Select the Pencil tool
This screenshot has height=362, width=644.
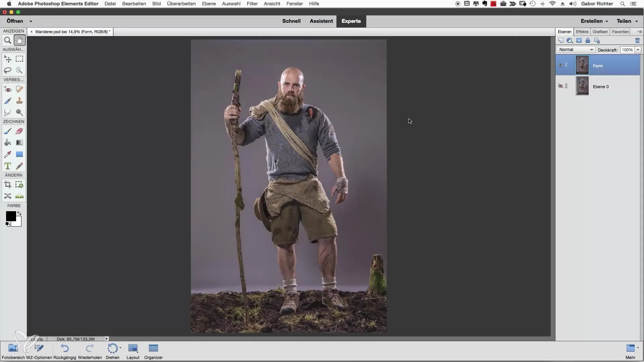coord(19,166)
